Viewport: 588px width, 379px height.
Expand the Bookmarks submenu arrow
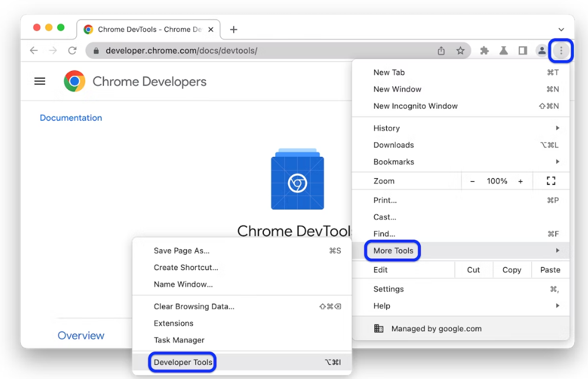558,162
